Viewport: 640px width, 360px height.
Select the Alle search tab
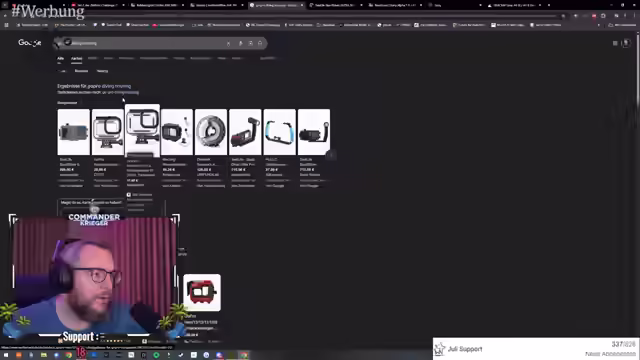(60, 59)
